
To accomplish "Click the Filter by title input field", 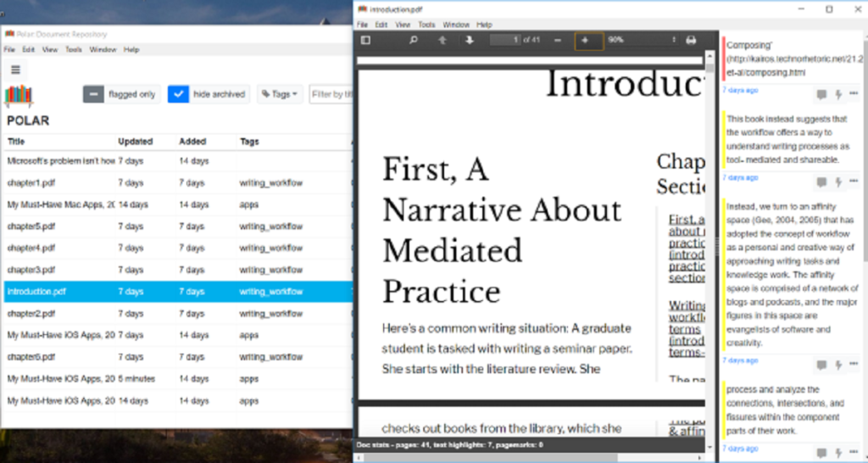I will point(331,94).
